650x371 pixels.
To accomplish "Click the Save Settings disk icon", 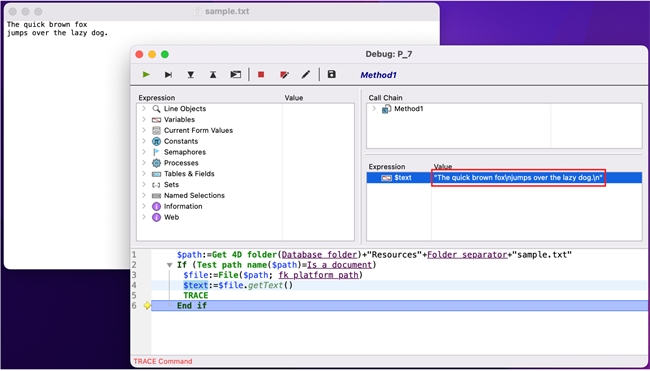I will (x=331, y=74).
